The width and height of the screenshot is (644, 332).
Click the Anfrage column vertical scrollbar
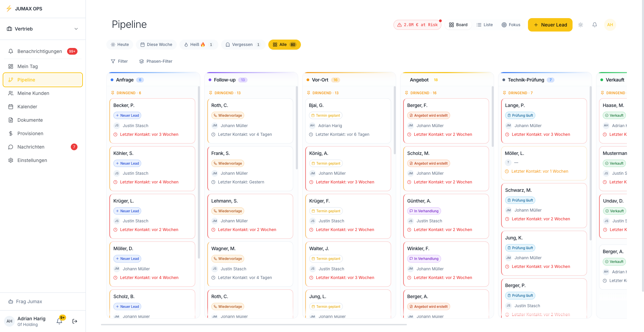click(x=199, y=172)
